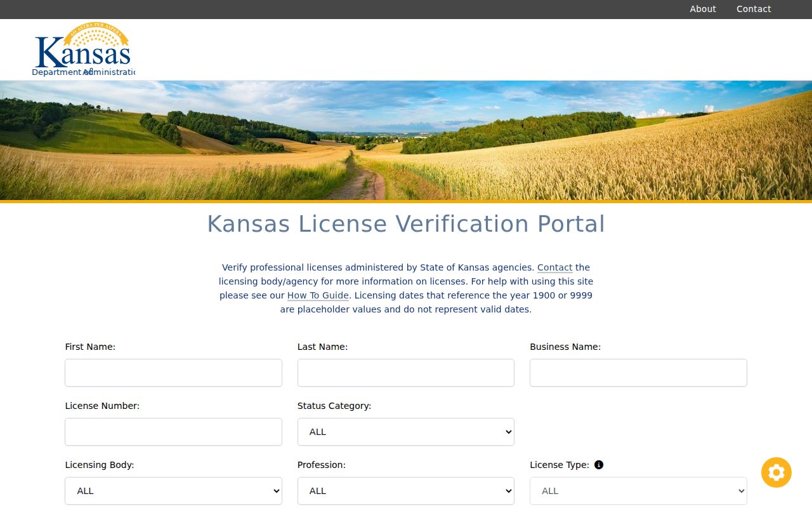The width and height of the screenshot is (812, 508).
Task: Focus the Last Name field
Action: (406, 373)
